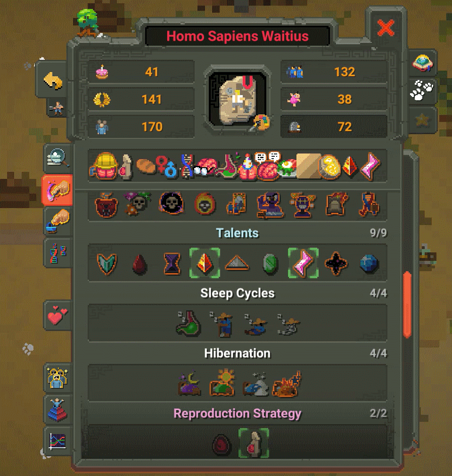Screen dimensions: 452x476
Task: Click the orange scrollbar handle
Action: pyautogui.click(x=407, y=305)
